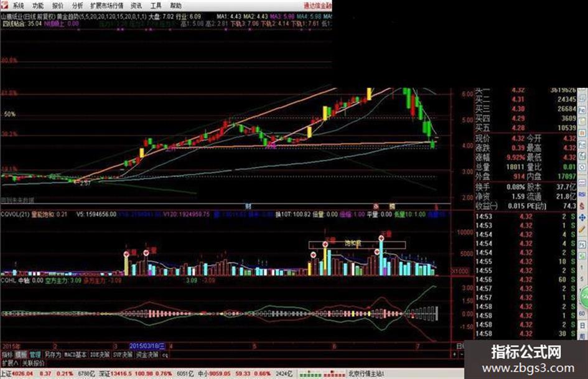588x379 pixels.
Task: Switch to MACD基本 template
Action: click(x=75, y=355)
